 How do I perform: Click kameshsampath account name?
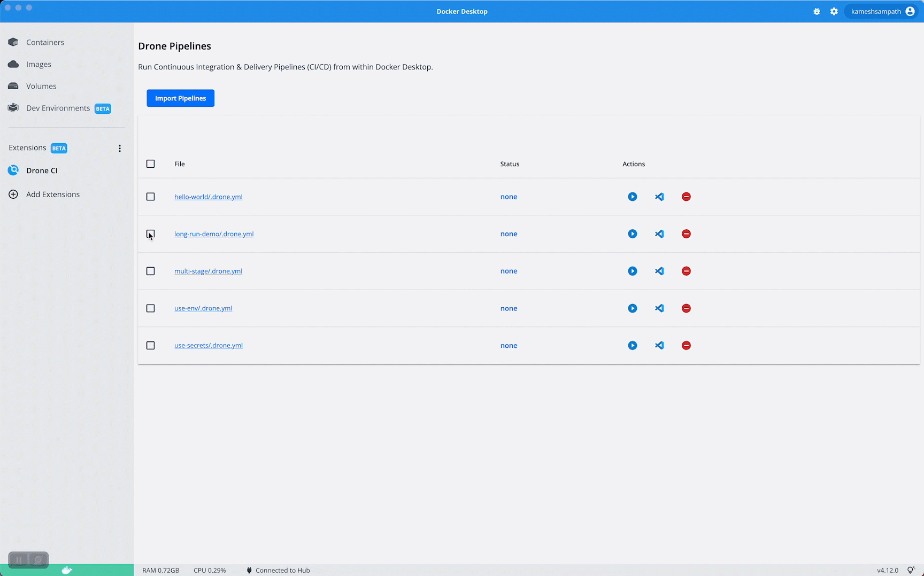tap(876, 11)
